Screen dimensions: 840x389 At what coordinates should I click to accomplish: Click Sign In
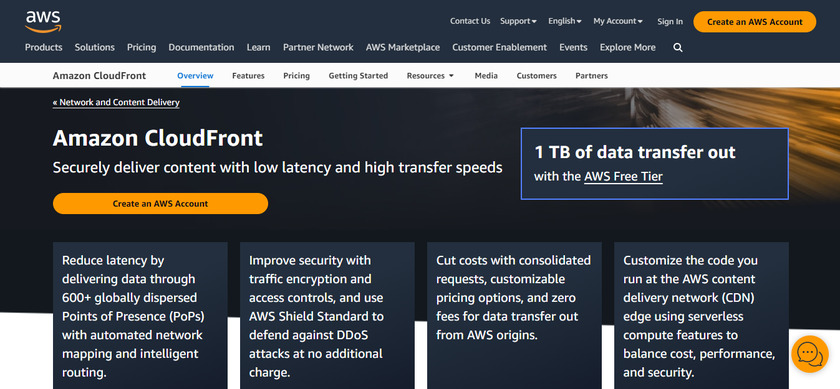pyautogui.click(x=670, y=21)
